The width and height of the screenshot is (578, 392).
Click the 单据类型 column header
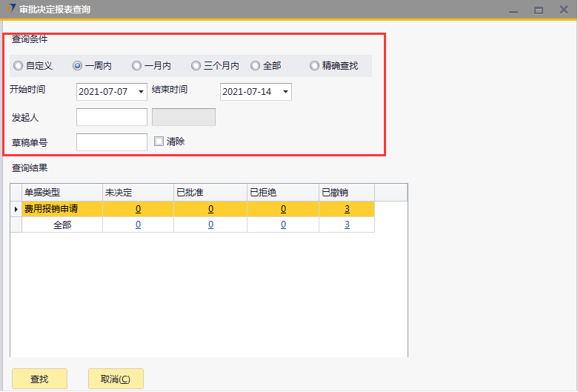coord(62,193)
